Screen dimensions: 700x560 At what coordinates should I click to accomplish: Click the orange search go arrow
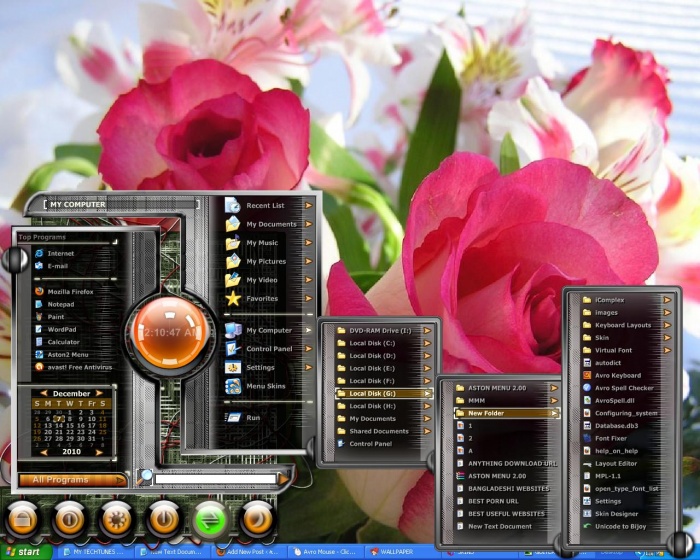283,479
